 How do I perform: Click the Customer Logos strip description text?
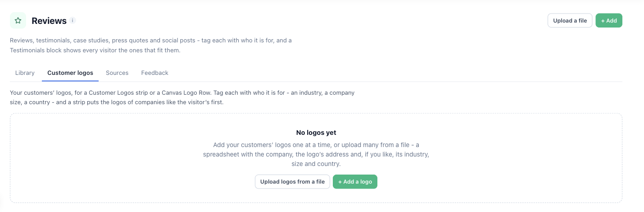pyautogui.click(x=182, y=97)
